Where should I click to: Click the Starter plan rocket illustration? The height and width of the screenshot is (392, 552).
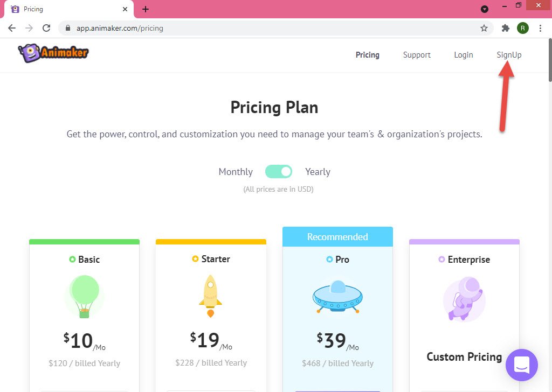tap(211, 296)
